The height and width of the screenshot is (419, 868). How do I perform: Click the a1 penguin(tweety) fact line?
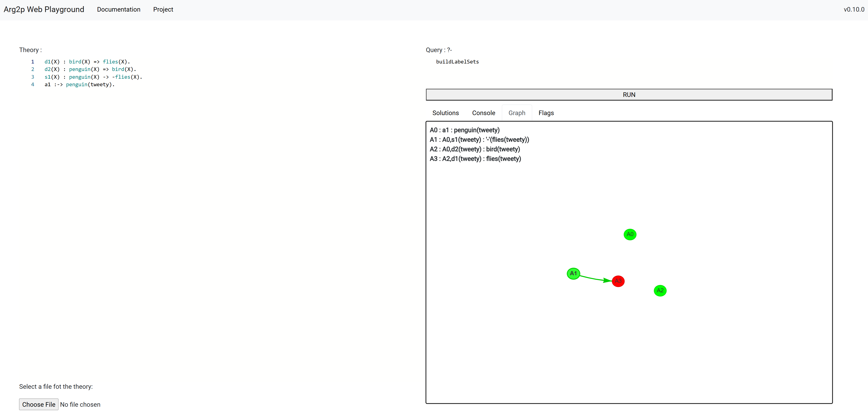click(x=80, y=85)
